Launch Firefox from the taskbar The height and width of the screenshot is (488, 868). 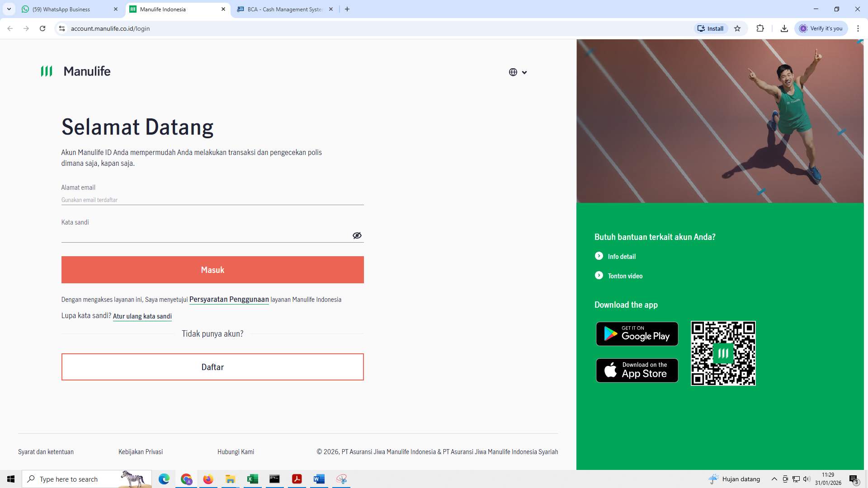[x=208, y=479]
